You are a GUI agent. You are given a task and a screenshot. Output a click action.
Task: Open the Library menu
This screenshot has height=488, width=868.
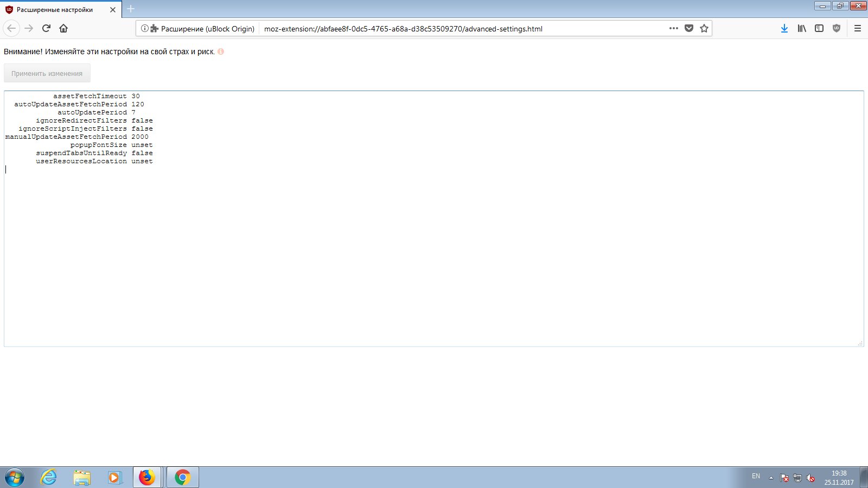pyautogui.click(x=802, y=28)
